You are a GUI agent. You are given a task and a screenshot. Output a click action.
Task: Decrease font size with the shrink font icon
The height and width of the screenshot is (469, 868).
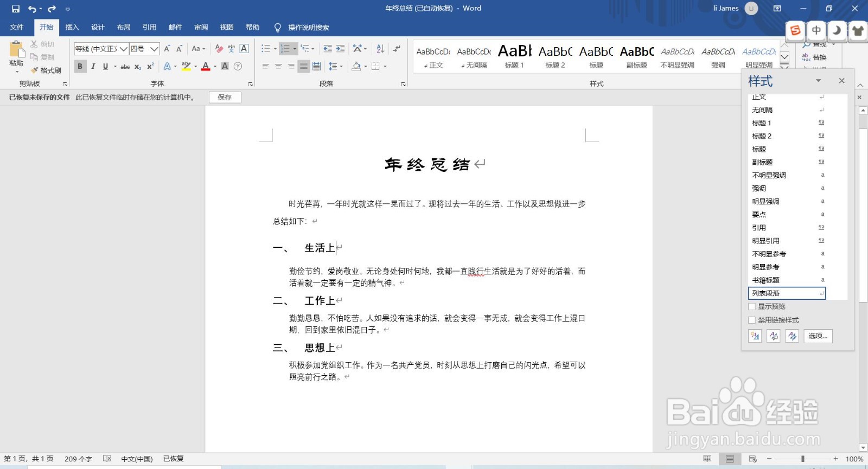[179, 49]
